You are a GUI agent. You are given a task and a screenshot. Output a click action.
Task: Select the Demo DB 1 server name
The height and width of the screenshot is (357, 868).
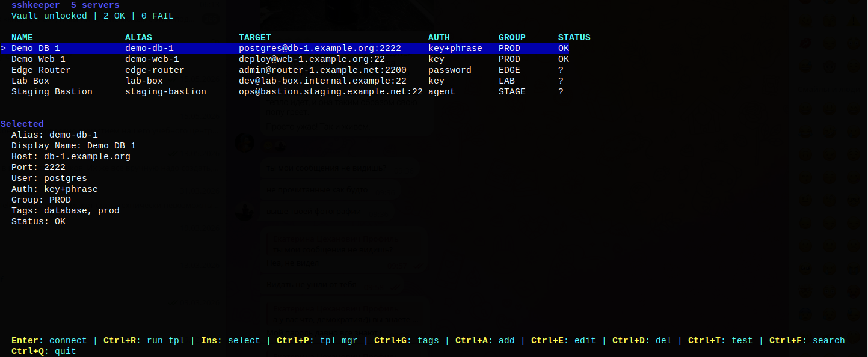pos(35,48)
